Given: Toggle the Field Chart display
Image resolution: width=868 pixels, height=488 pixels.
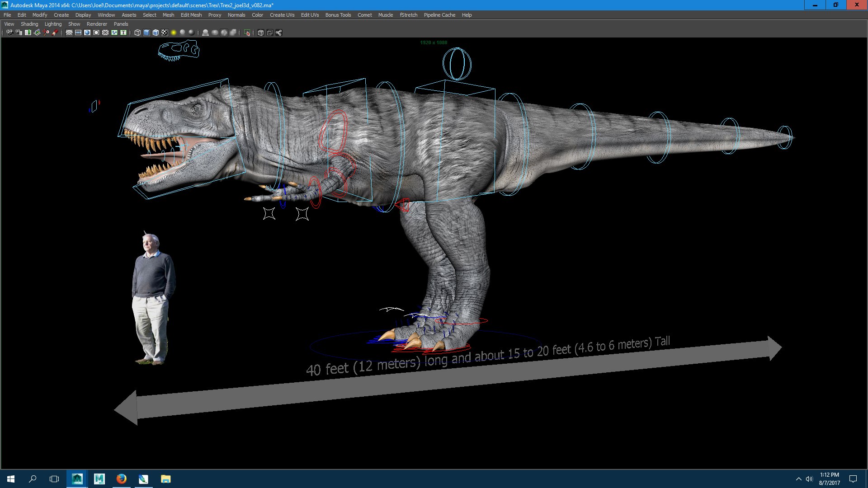Looking at the screenshot, I should tap(105, 33).
